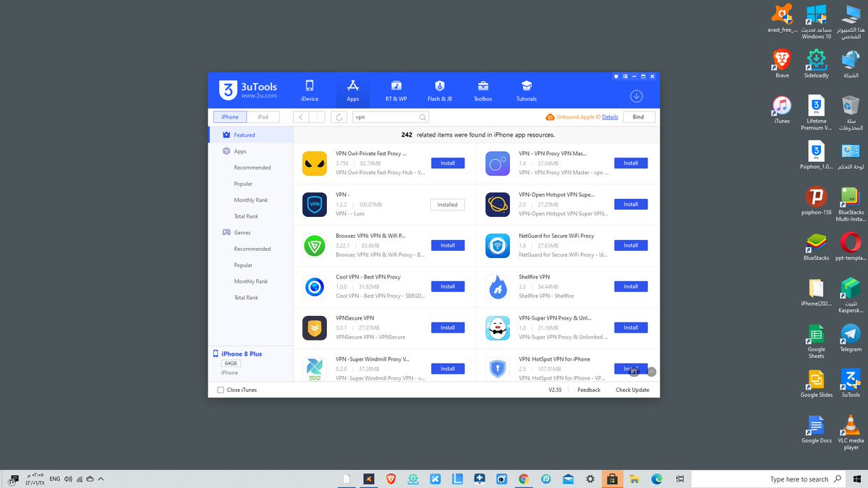Click the VPNSecure VPN title text
The image size is (868, 488).
354,318
